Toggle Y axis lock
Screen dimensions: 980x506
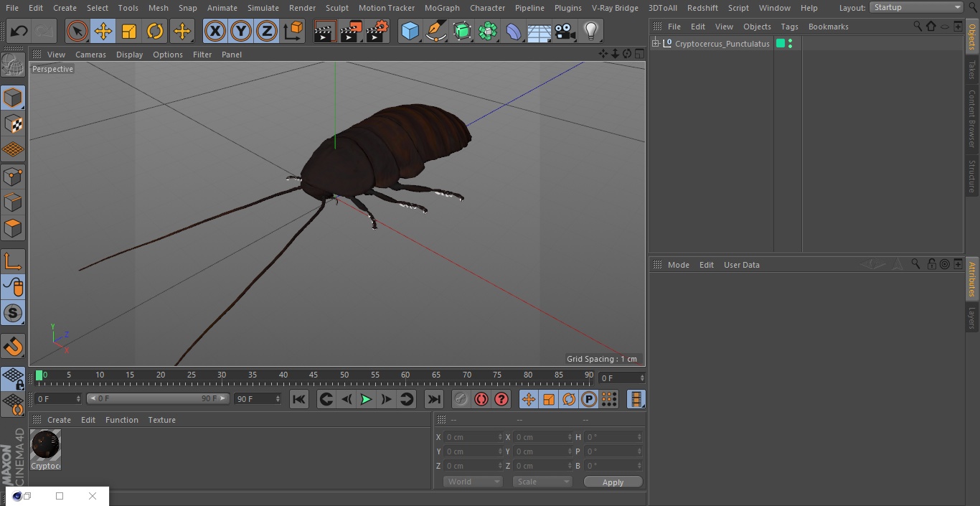point(240,31)
